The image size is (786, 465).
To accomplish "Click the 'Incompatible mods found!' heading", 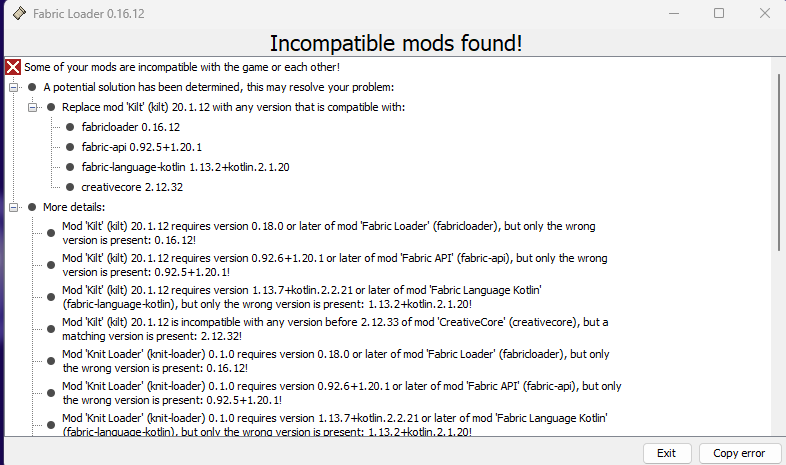I will (x=396, y=44).
